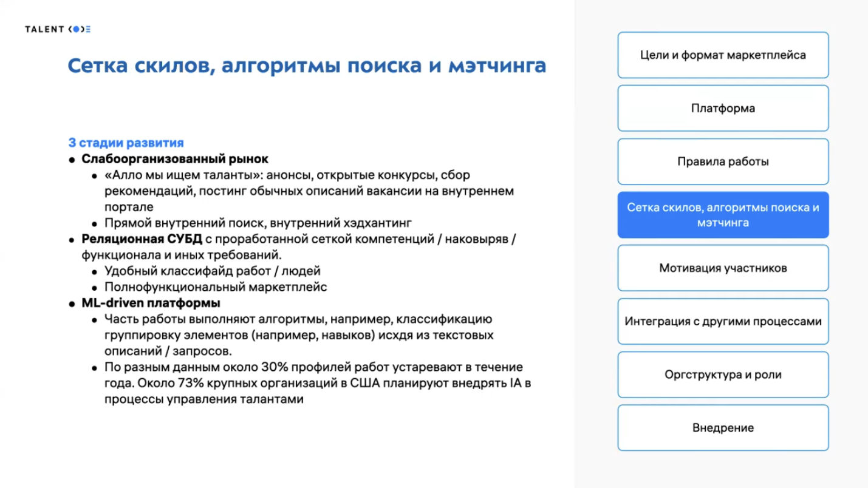The height and width of the screenshot is (488, 868).
Task: Click the line 'описаний / запросов.'
Action: click(168, 351)
